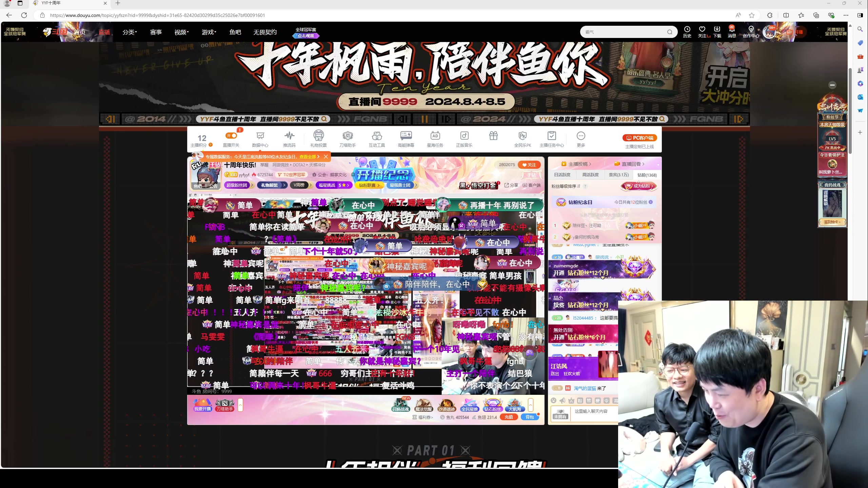Open the 历史 history icon in header
This screenshot has height=488, width=868.
(687, 32)
